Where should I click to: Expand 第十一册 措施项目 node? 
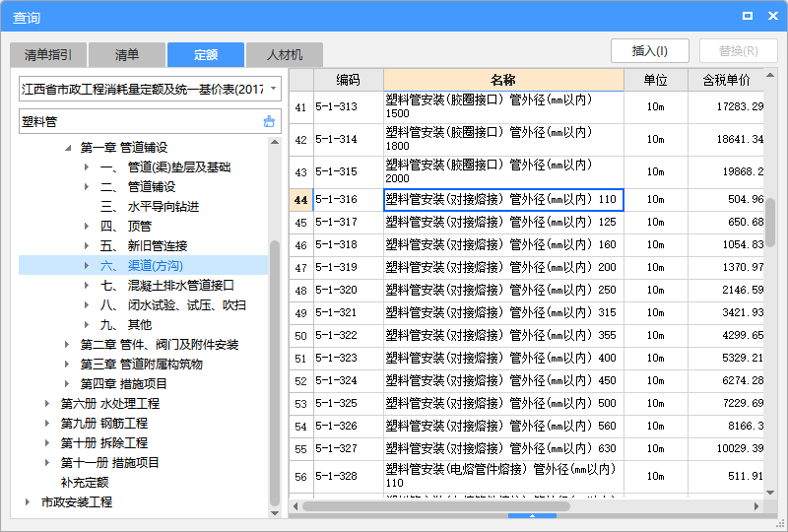[x=47, y=462]
